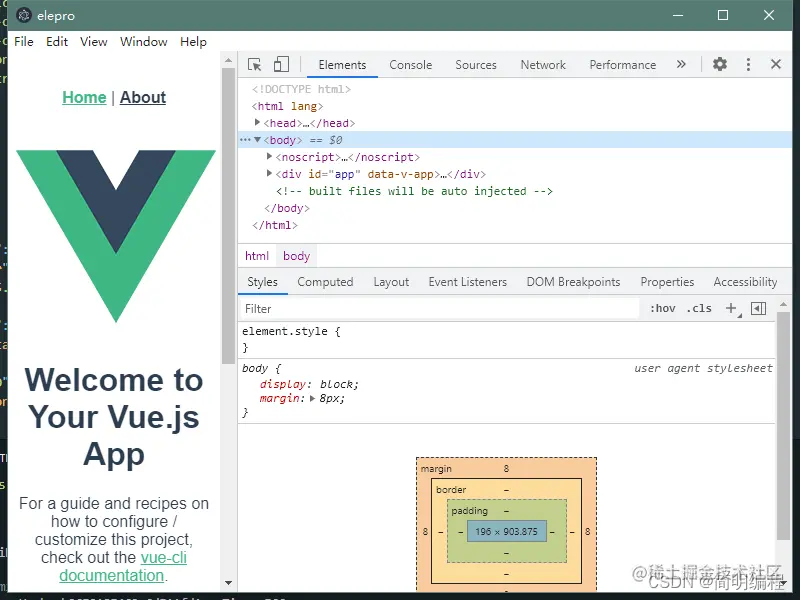This screenshot has width=800, height=600.
Task: Select the Styles tab
Action: 262,282
